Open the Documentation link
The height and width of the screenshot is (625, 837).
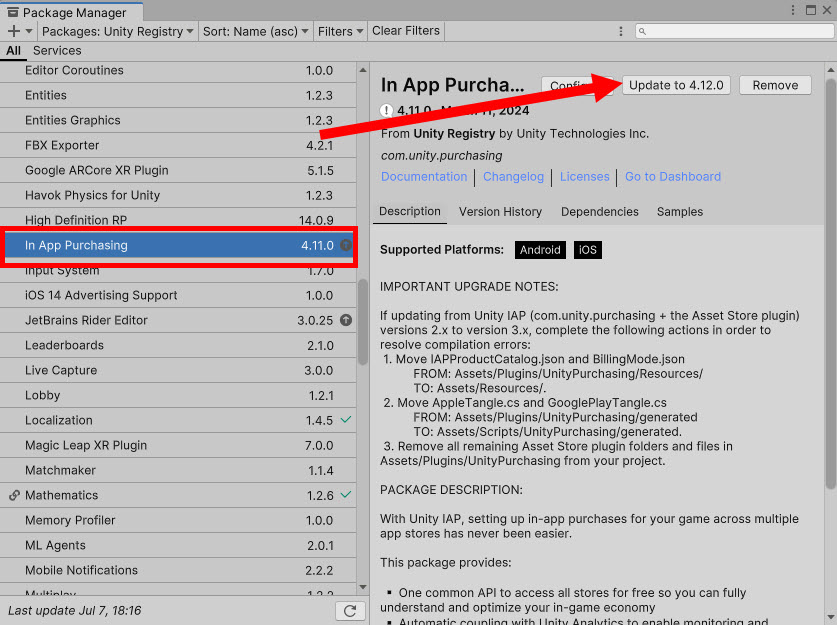[x=424, y=177]
